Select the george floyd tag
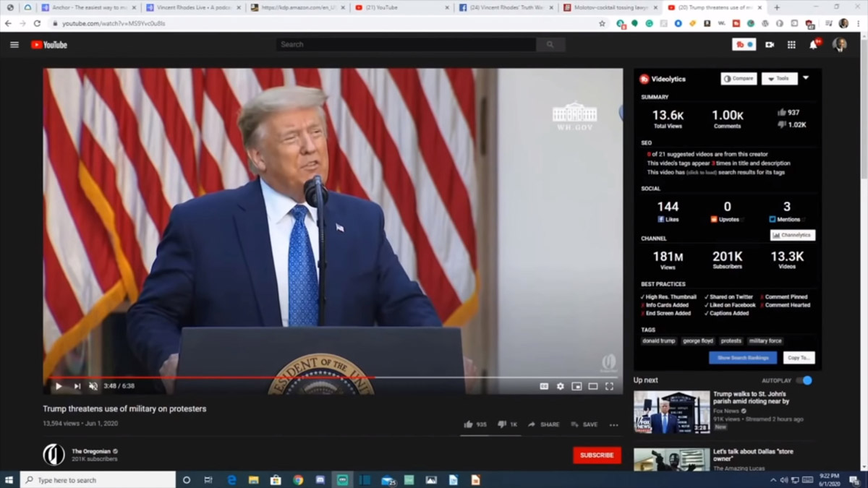The image size is (868, 488). click(698, 341)
